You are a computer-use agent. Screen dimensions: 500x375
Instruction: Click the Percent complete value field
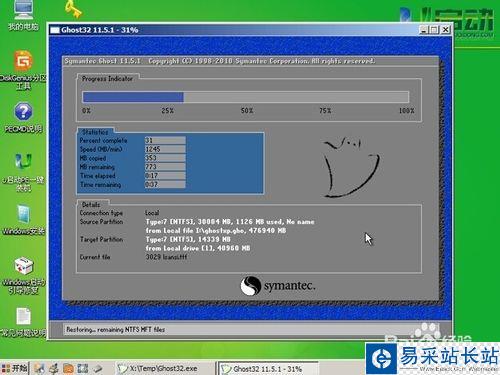[x=165, y=140]
